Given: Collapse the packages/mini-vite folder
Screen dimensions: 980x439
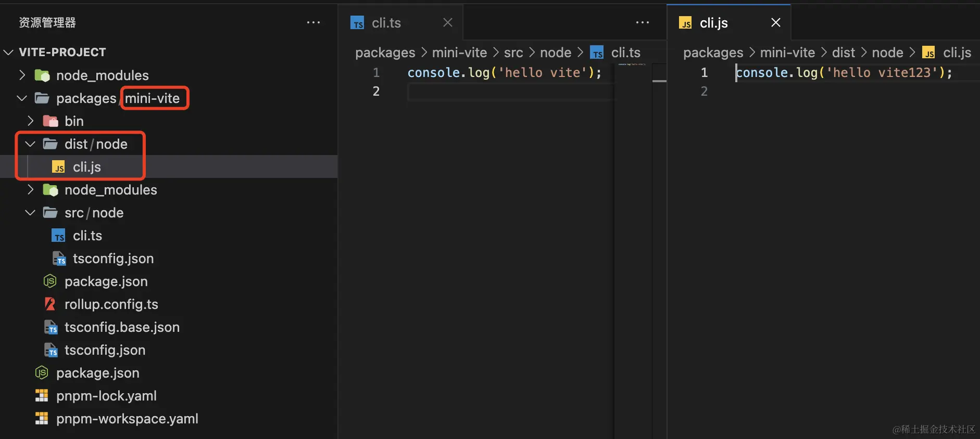Looking at the screenshot, I should [22, 98].
